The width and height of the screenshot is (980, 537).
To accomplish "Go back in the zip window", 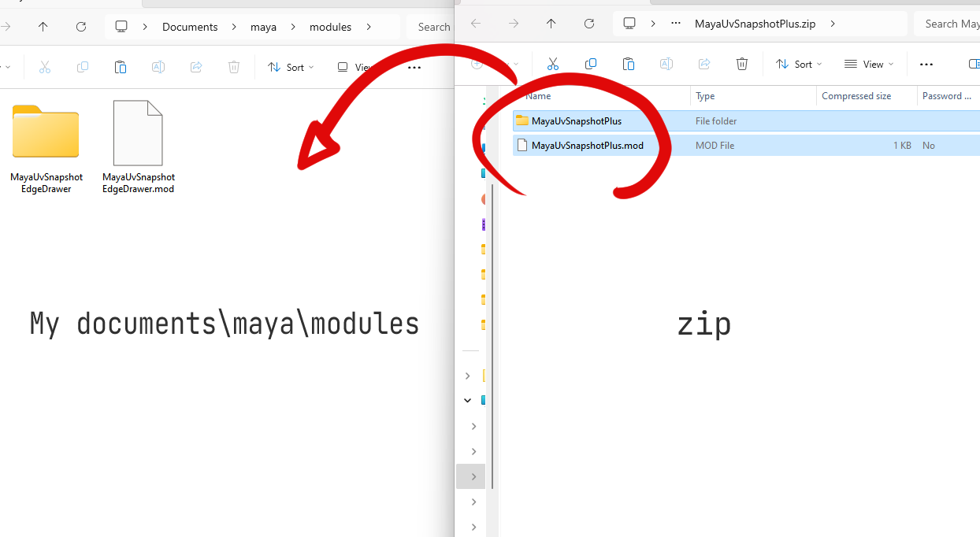I will [x=476, y=24].
